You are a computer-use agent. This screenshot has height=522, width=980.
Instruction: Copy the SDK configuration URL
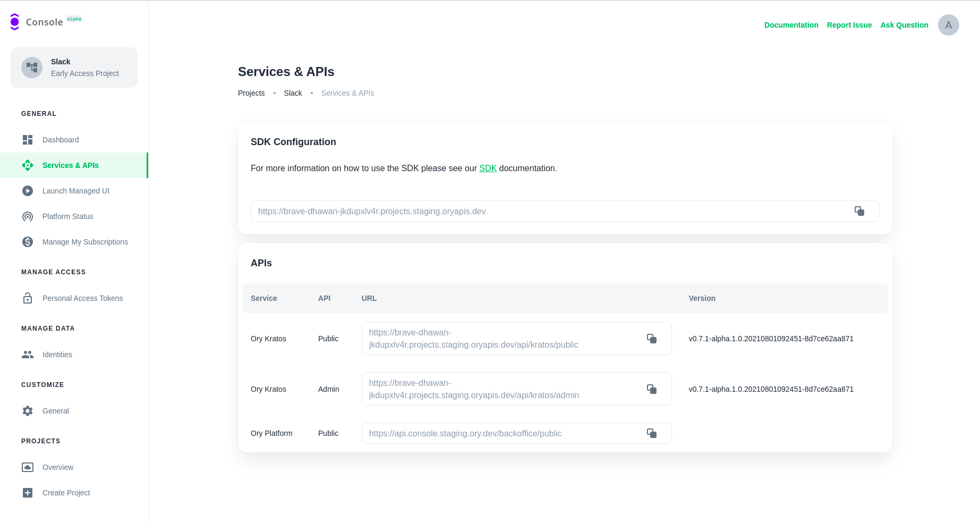pos(859,211)
